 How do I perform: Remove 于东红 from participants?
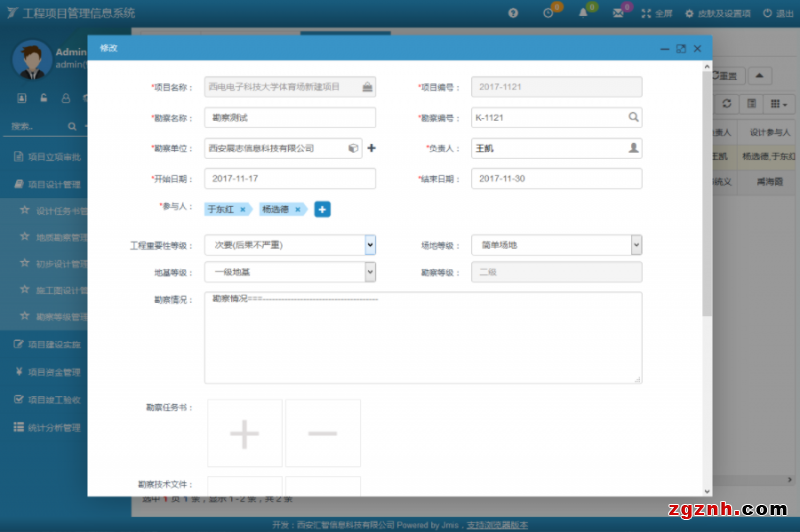243,210
